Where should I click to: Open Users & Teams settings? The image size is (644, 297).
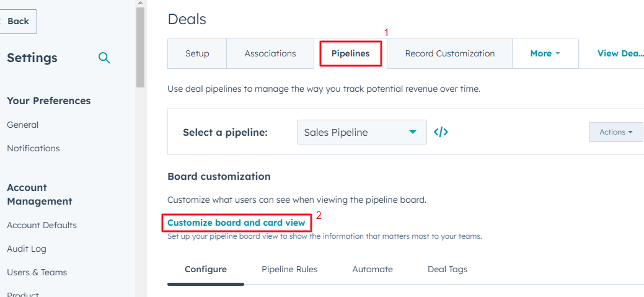point(37,272)
